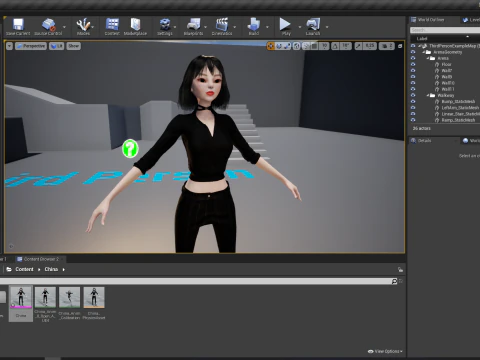Viewport: 480px width, 360px height.
Task: Toggle world/local coordinate system icon
Action: click(297, 46)
